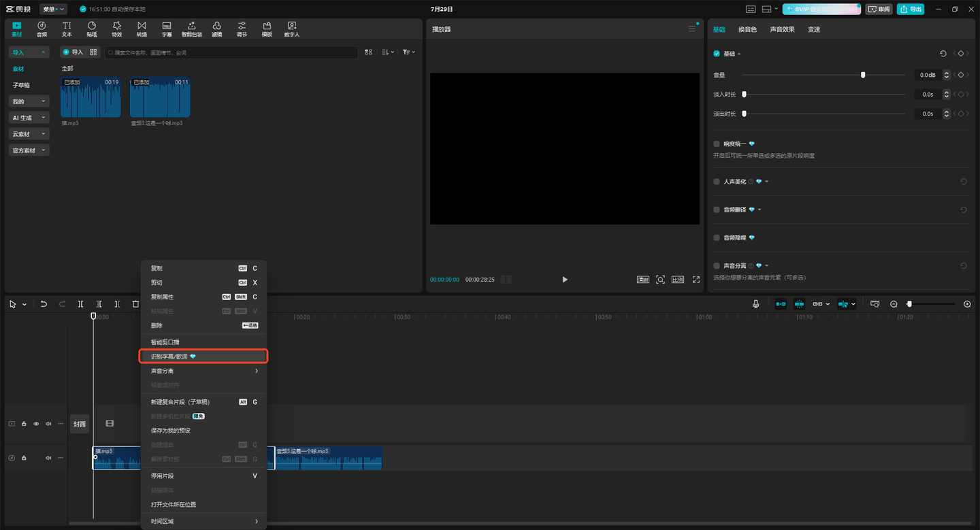Image resolution: width=980 pixels, height=530 pixels.
Task: Open the 特效 (effects) panel icon
Action: click(x=116, y=29)
